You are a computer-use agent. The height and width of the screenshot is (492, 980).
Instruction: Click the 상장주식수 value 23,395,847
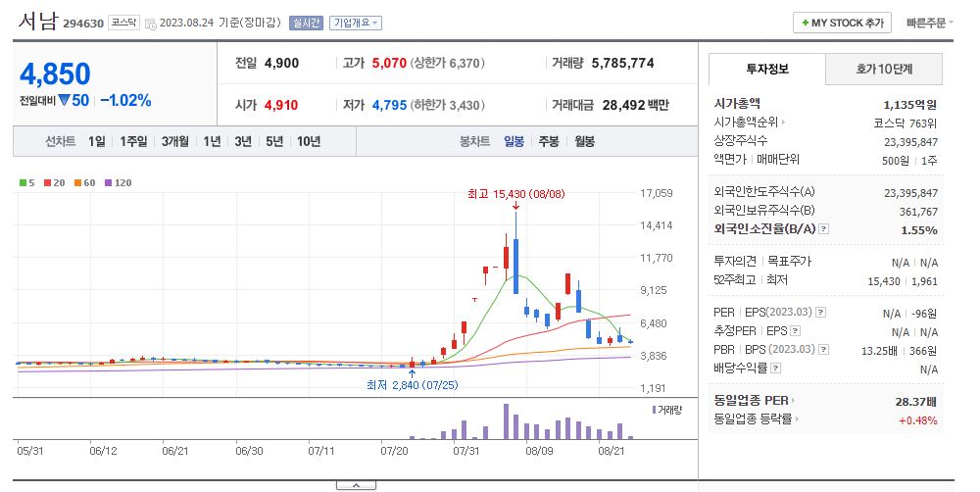click(x=910, y=142)
